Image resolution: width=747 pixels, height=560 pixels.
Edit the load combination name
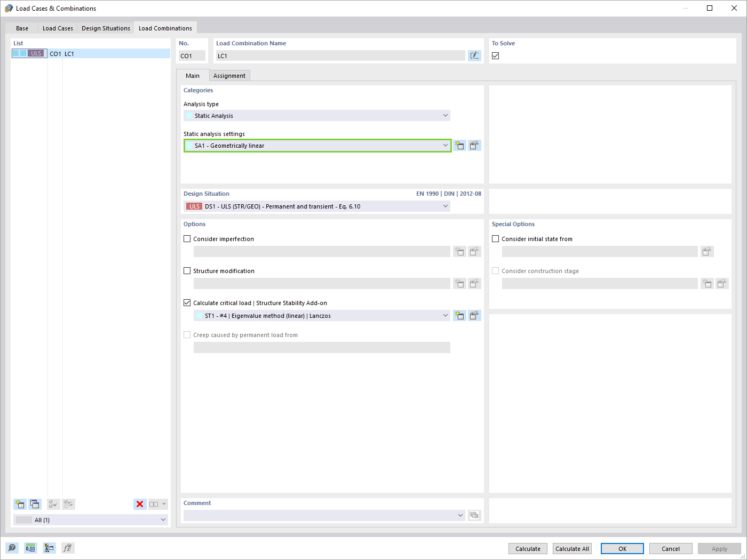point(474,55)
